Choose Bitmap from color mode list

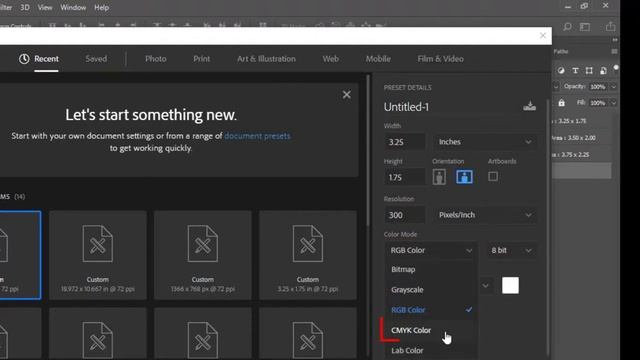pos(431,269)
